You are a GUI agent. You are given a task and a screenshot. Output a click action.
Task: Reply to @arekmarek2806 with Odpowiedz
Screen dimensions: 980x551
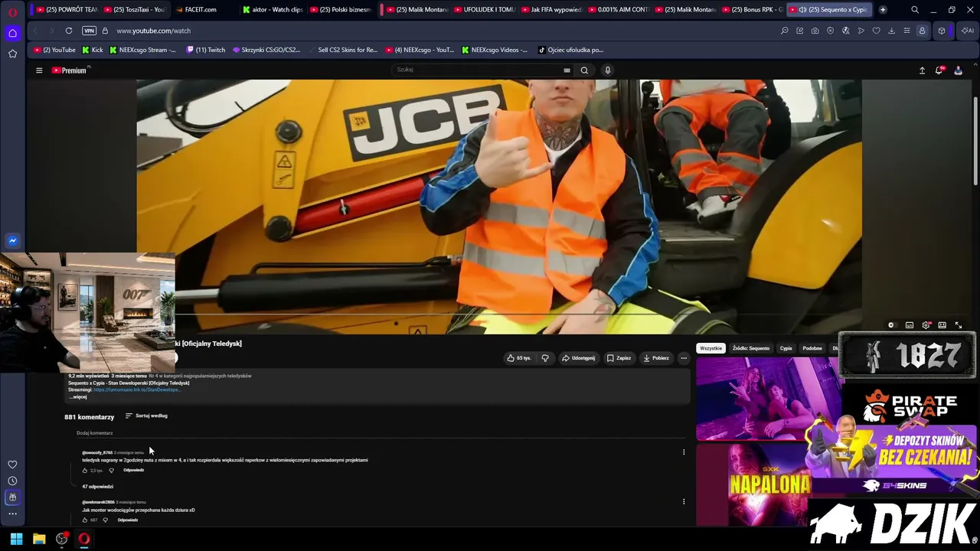coord(128,520)
